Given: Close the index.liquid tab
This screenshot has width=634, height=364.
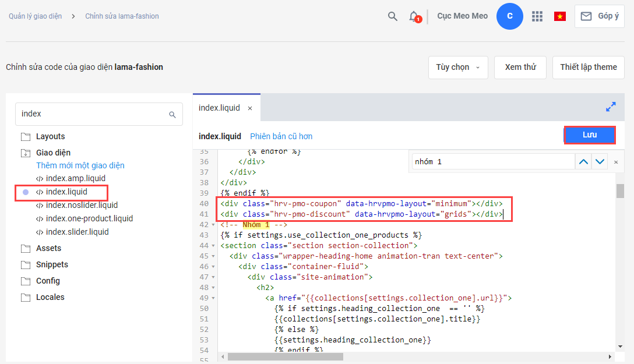Looking at the screenshot, I should coord(250,108).
